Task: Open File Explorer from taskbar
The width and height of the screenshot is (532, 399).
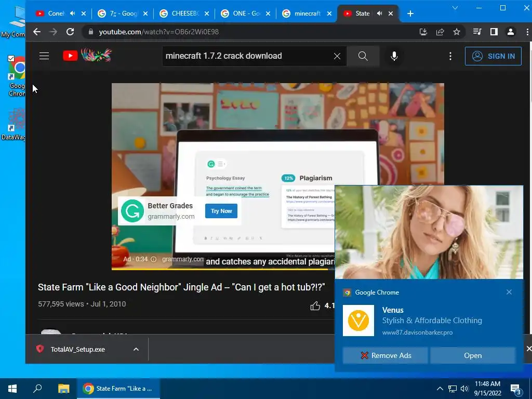Action: coord(64,389)
